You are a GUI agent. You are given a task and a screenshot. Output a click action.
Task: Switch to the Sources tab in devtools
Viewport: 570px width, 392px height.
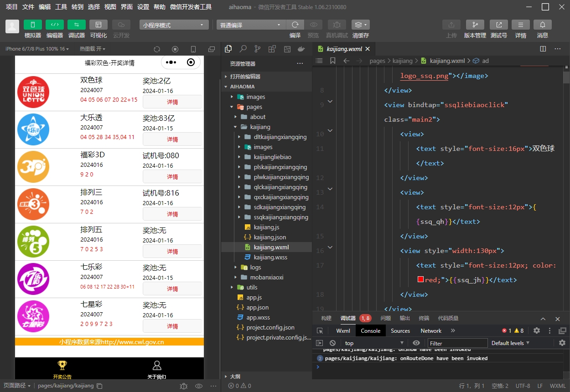[x=400, y=331]
